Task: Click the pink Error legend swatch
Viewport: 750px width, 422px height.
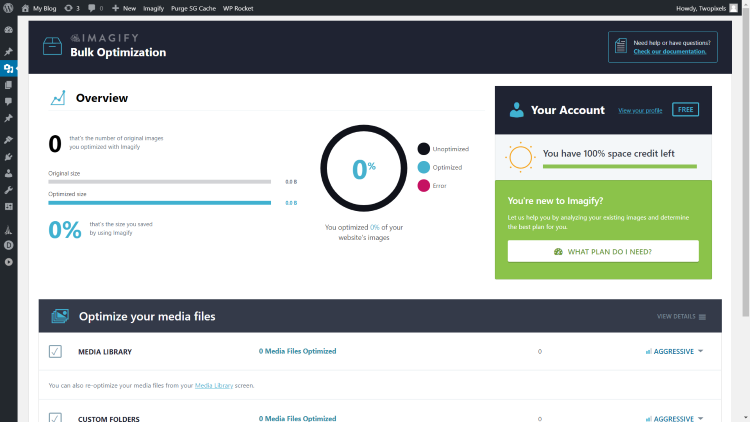Action: coord(423,185)
